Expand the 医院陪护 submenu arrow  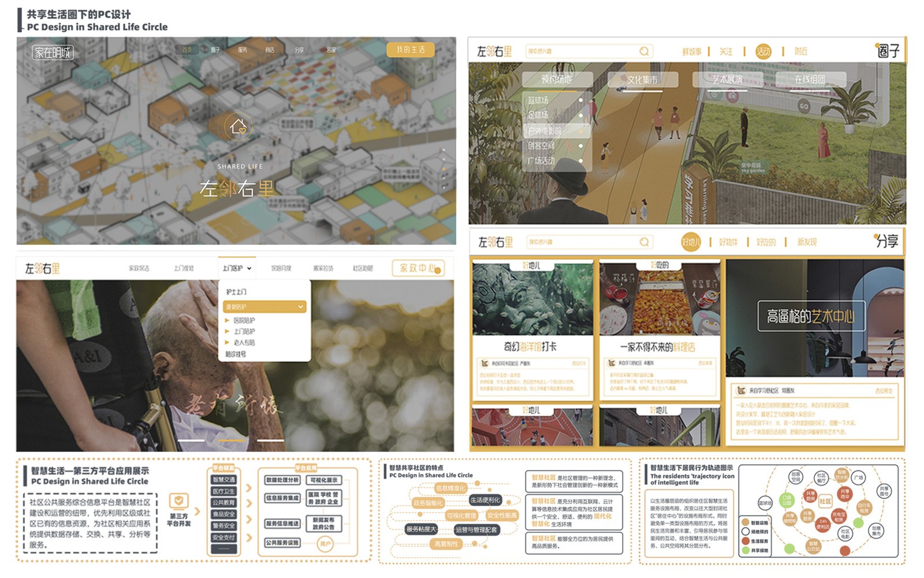[227, 320]
